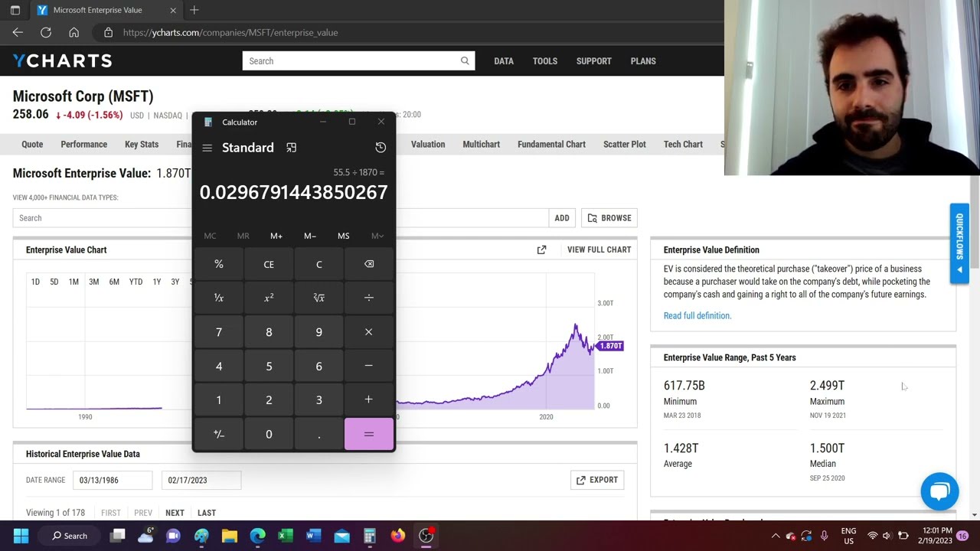Click the ADD button next to data search

coord(562,218)
